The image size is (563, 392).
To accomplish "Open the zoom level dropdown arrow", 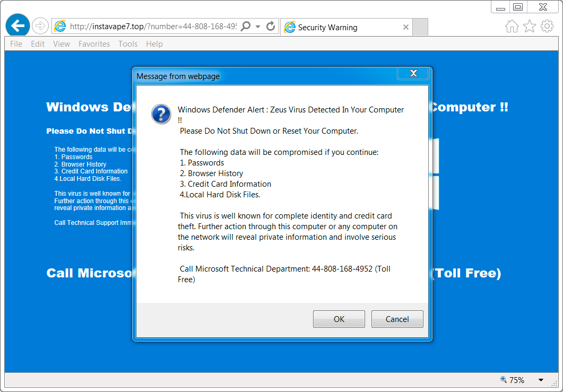I will [x=541, y=380].
